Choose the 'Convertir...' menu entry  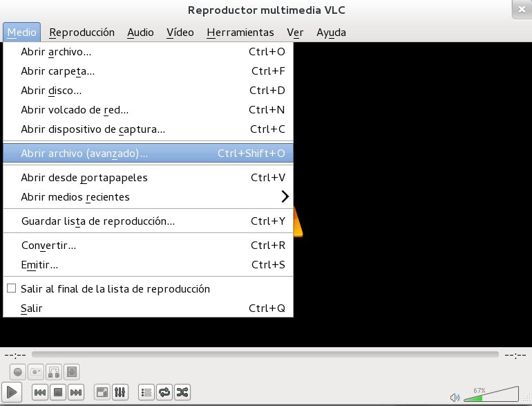click(149, 245)
